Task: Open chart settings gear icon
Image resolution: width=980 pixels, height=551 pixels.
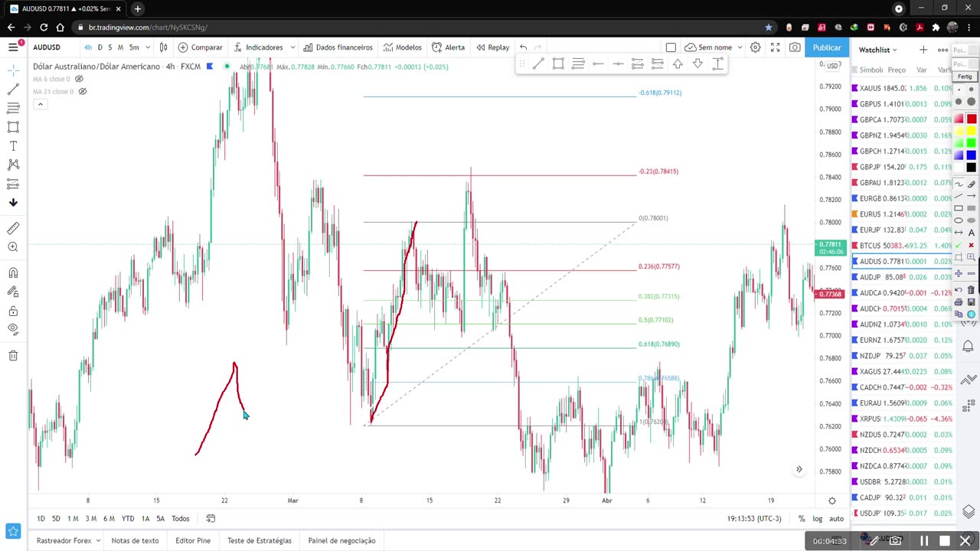Action: pos(755,47)
